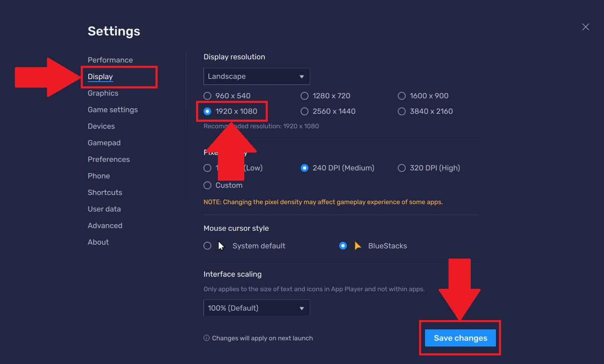Select 1600 x 900 resolution
604x364 pixels.
(423, 96)
